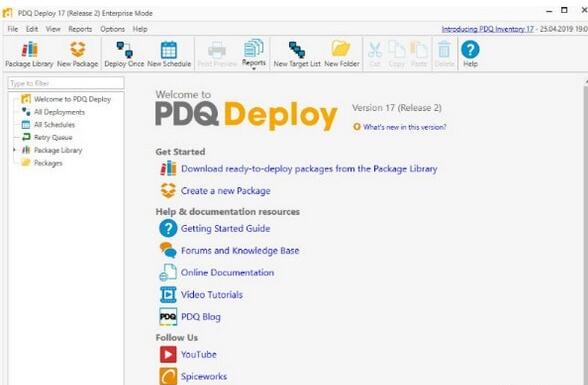Click the Copy toolbar icon
588x385 pixels.
pyautogui.click(x=397, y=55)
